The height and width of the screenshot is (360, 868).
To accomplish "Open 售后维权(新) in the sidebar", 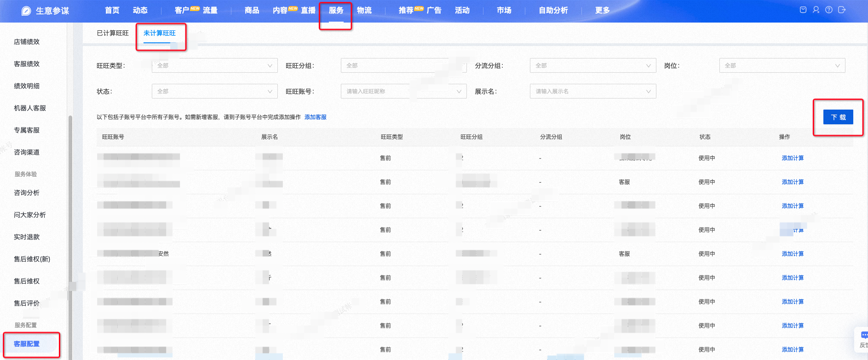I will (x=32, y=259).
